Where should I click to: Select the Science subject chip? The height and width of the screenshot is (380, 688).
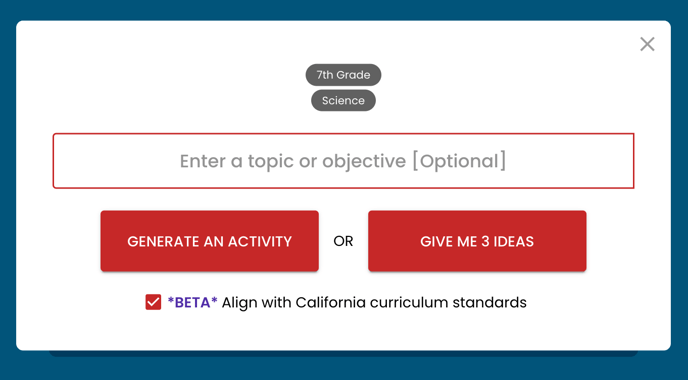[x=343, y=100]
